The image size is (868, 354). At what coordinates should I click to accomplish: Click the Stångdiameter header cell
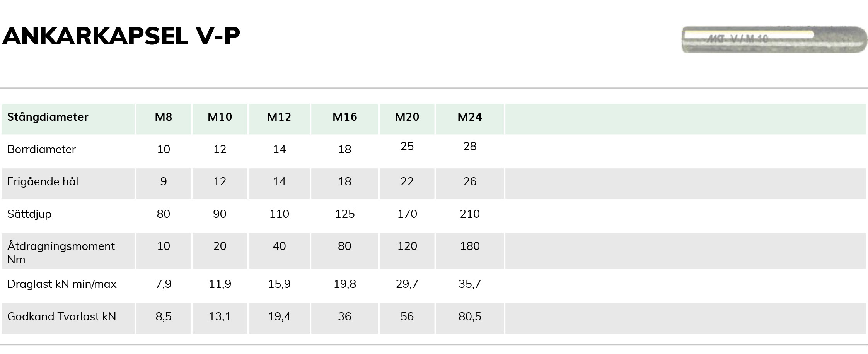(48, 117)
